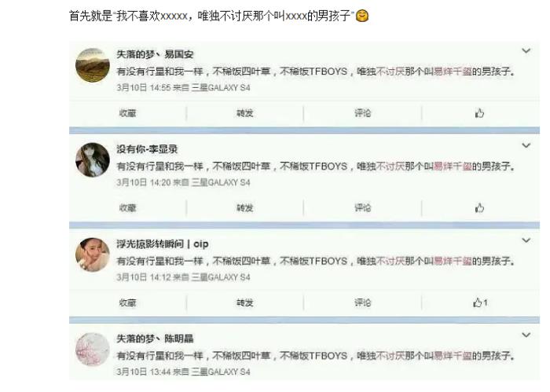Click 收藏 under the third post
The image size is (550, 392).
tap(127, 302)
